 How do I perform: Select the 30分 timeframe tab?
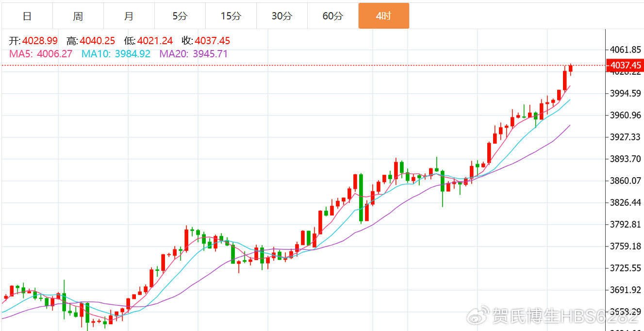click(x=281, y=16)
